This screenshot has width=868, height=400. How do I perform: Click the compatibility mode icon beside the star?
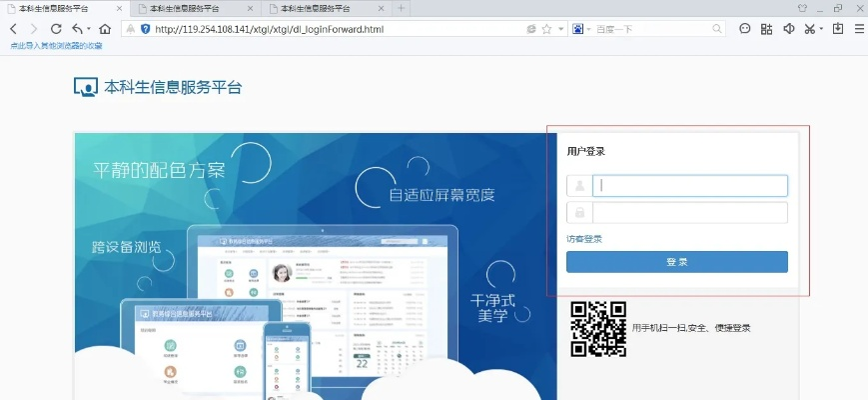[531, 29]
